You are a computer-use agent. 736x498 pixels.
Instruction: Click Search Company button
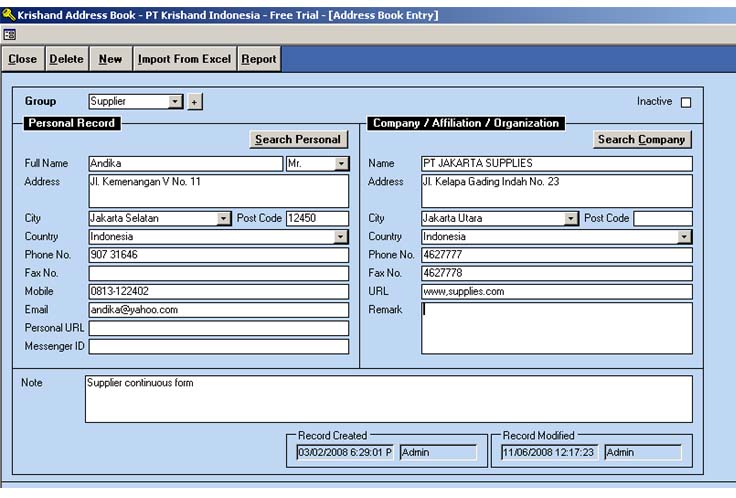pyautogui.click(x=642, y=139)
